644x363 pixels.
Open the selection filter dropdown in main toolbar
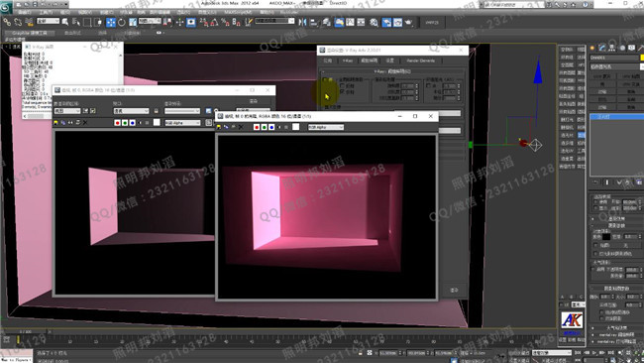49,21
